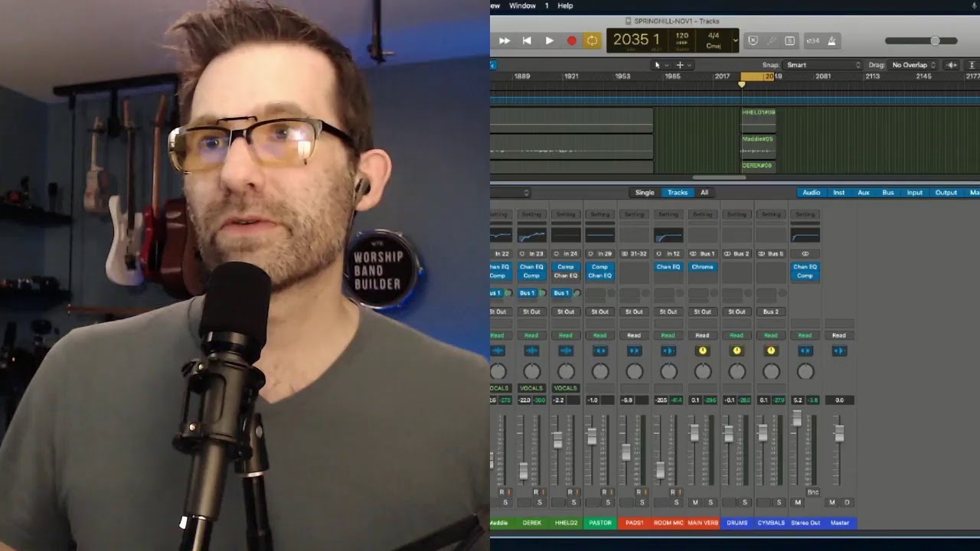Viewport: 980px width, 551px height.
Task: Click the pan mode icon on PASTOR strip
Action: tap(599, 350)
